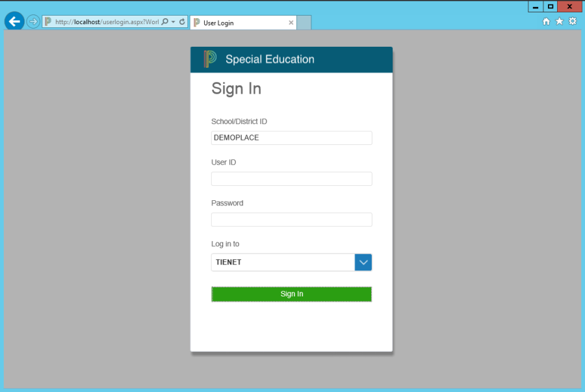Click the browser Forward arrow button
Viewport: 585px width, 392px height.
pos(33,21)
